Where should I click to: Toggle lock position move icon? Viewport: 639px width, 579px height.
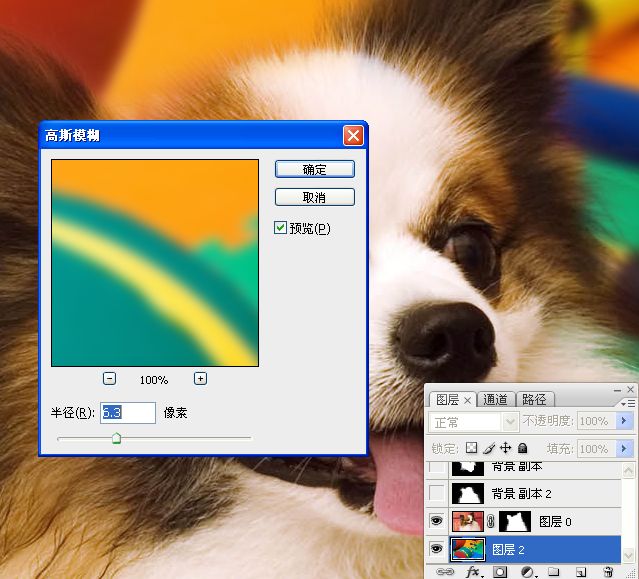[505, 448]
